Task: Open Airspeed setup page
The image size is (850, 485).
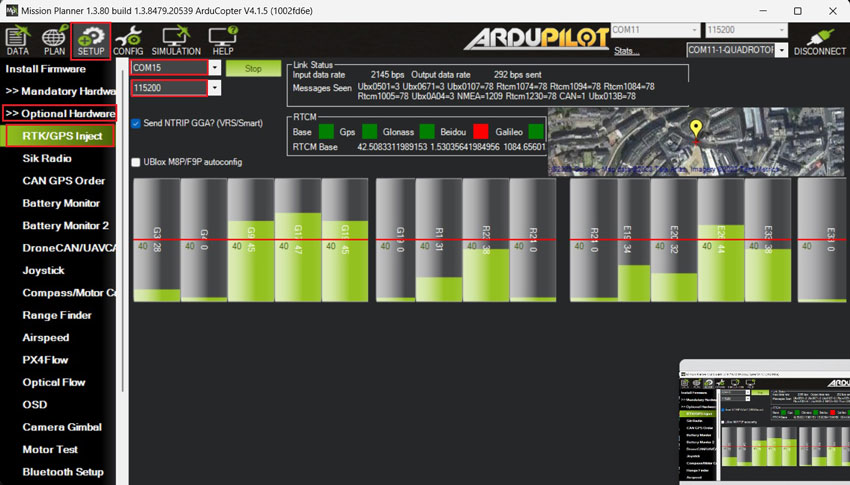Action: click(x=46, y=338)
